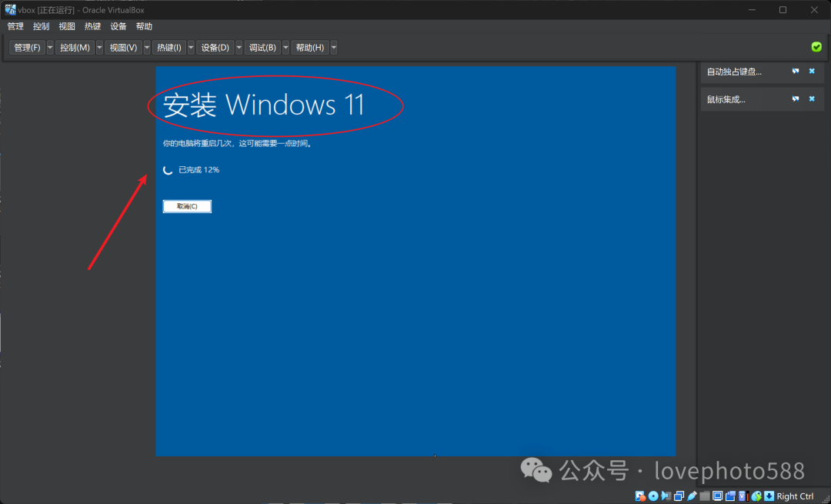Dismiss the 鼠标集成 notification

click(x=812, y=98)
